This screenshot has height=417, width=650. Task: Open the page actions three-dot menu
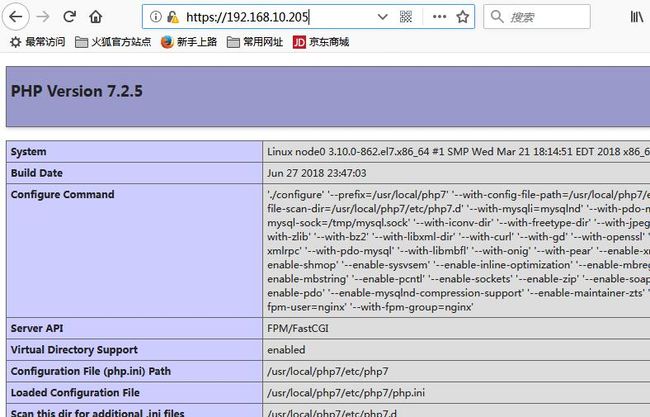click(x=439, y=17)
